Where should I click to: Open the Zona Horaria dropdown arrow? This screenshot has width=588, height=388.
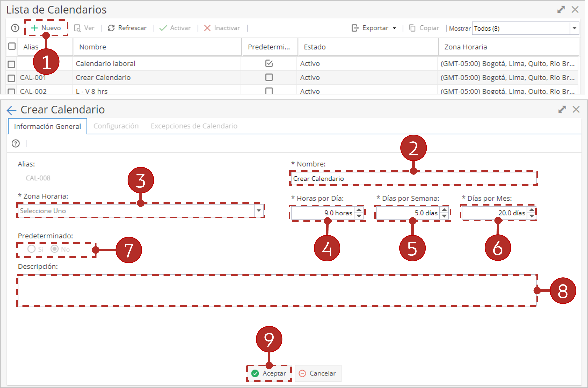[x=259, y=211]
